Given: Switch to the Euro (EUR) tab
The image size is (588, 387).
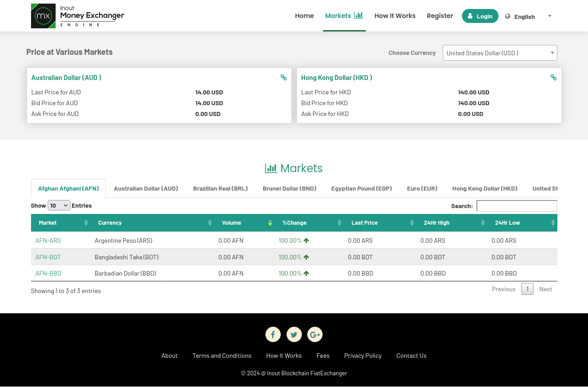Looking at the screenshot, I should click(422, 188).
